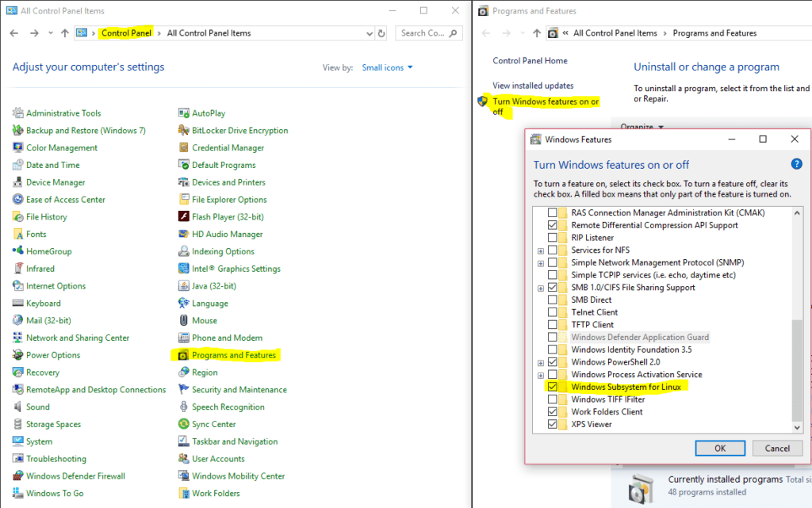This screenshot has width=812, height=508.
Task: Uncheck the XPS Viewer checkbox
Action: pos(553,424)
